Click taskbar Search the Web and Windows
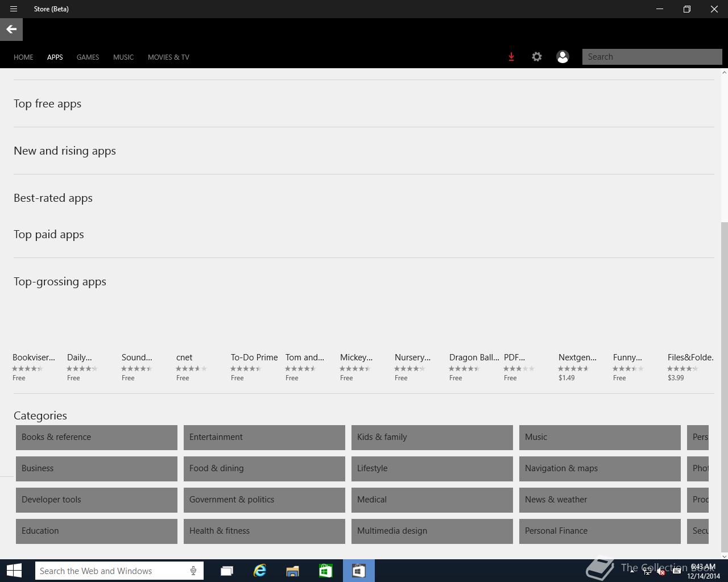Screen dimensions: 728x582 tap(118, 571)
